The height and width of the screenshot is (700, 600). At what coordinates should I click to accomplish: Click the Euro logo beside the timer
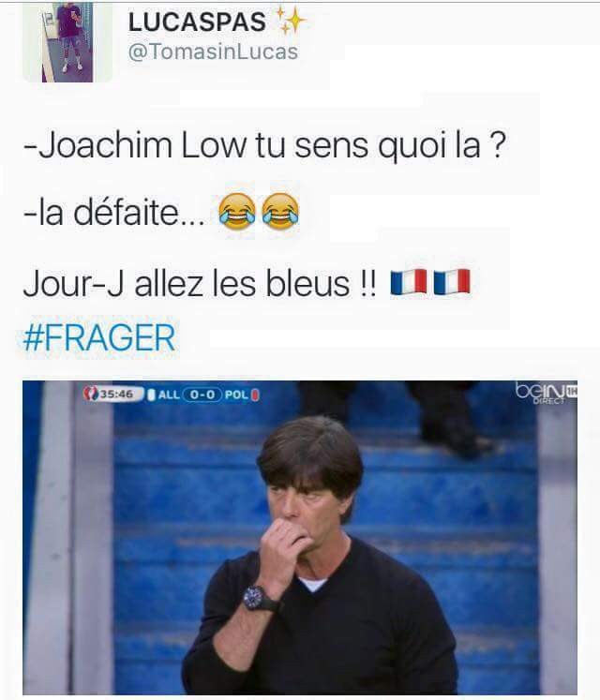pos(91,394)
